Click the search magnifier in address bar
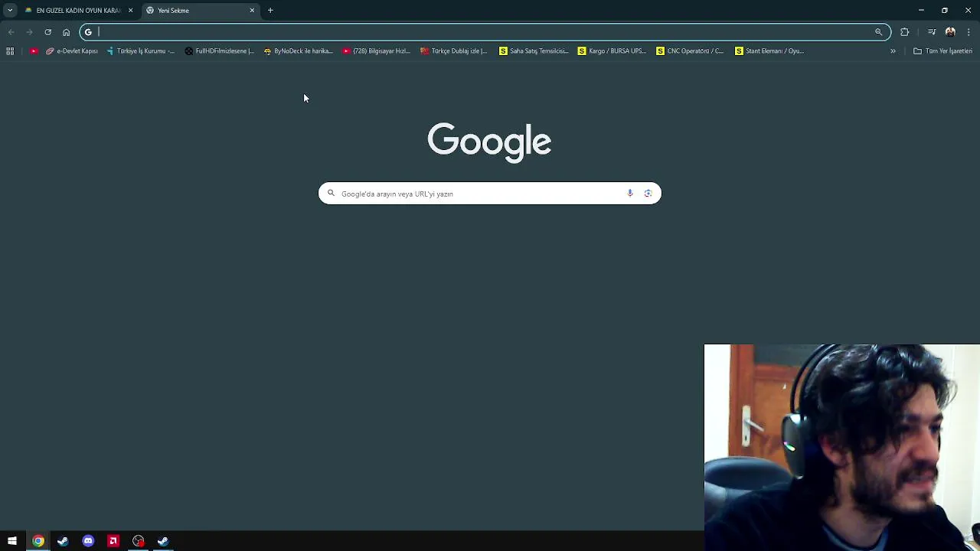 878,31
